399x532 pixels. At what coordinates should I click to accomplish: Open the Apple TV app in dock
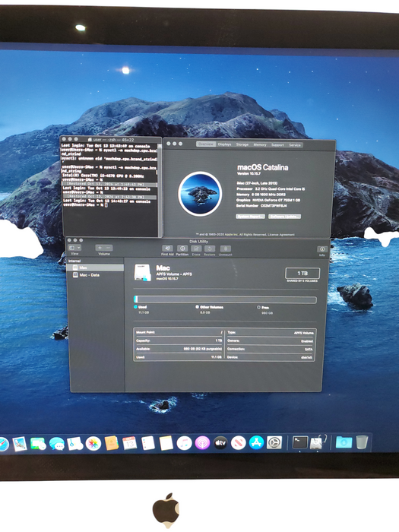click(220, 443)
